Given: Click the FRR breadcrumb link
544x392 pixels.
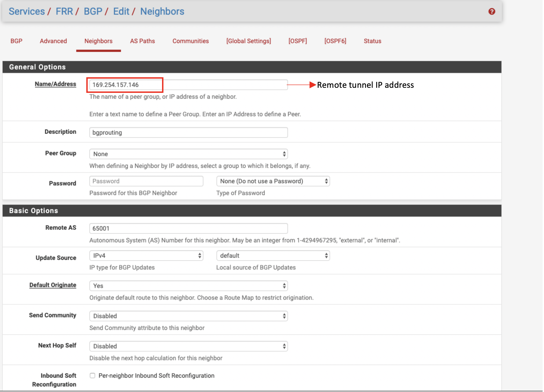Looking at the screenshot, I should 64,11.
